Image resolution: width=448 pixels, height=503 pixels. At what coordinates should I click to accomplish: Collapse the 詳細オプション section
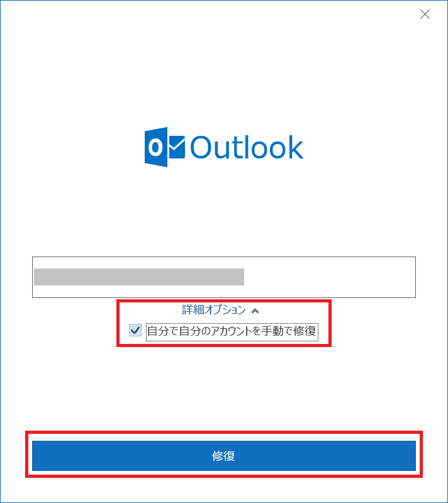[x=220, y=310]
